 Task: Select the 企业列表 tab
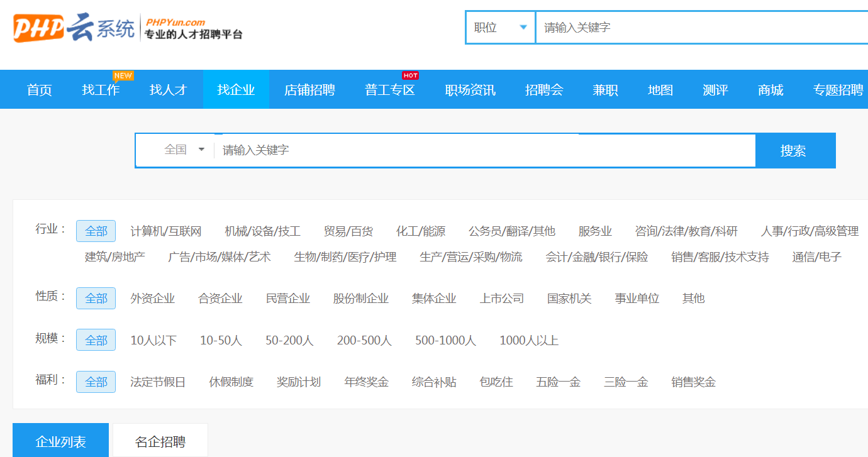click(x=62, y=441)
